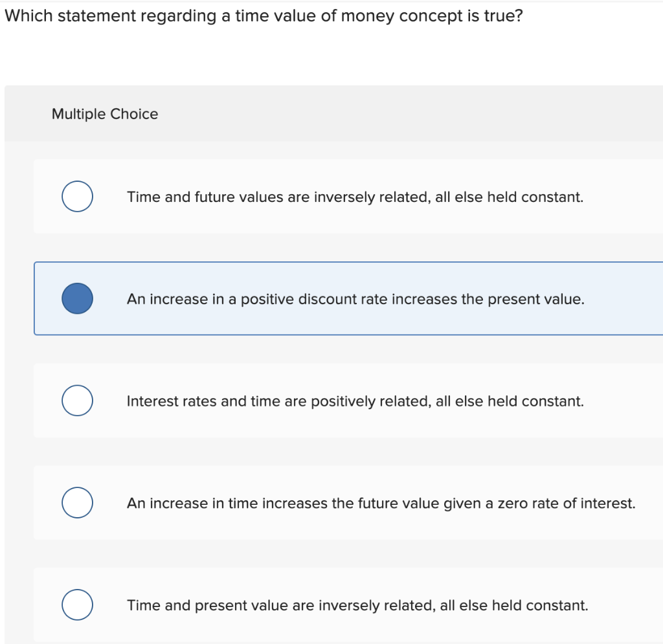This screenshot has width=663, height=644.
Task: Select the radio button beside the interest rates statement
Action: 77,400
